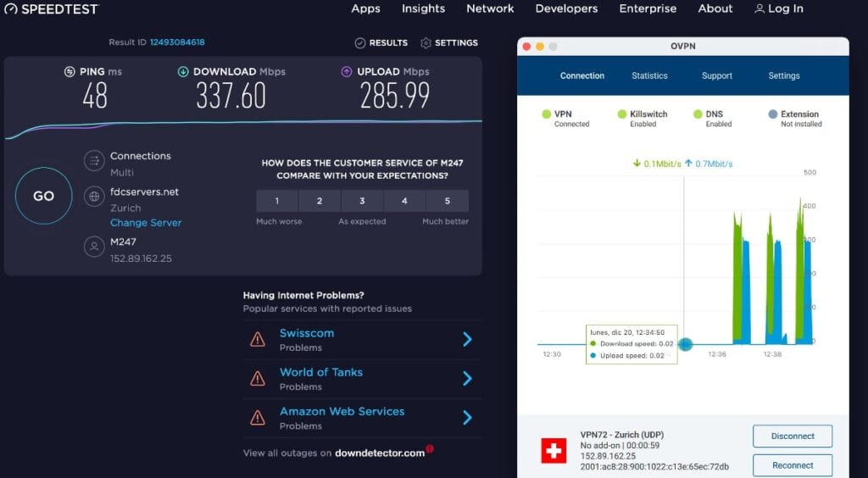Viewport: 868px width, 478px height.
Task: Click the DNS Enabled status dot
Action: pos(698,114)
